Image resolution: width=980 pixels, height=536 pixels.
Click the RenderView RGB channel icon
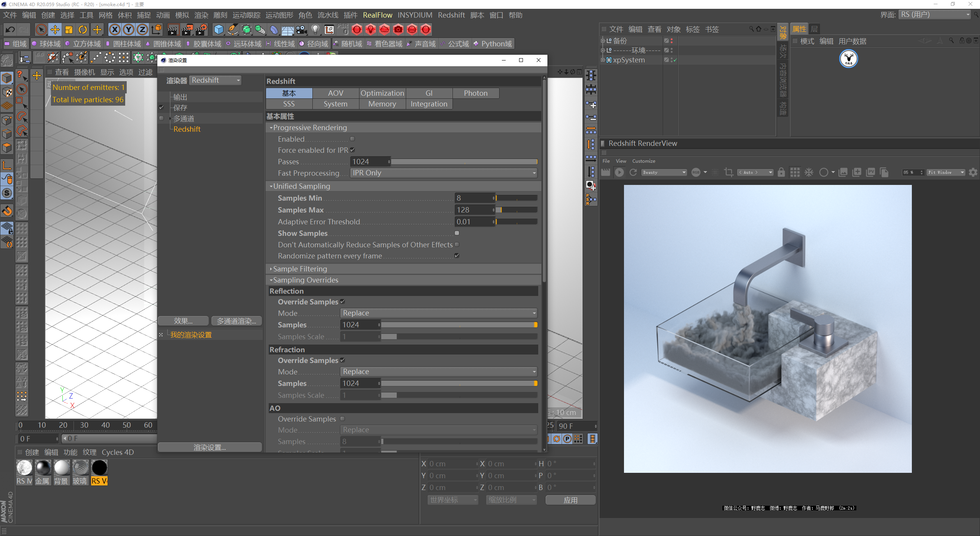point(696,172)
